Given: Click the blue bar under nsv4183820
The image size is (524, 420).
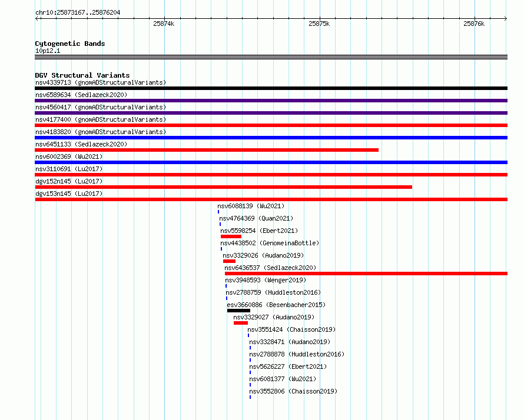Looking at the screenshot, I should 271,138.
